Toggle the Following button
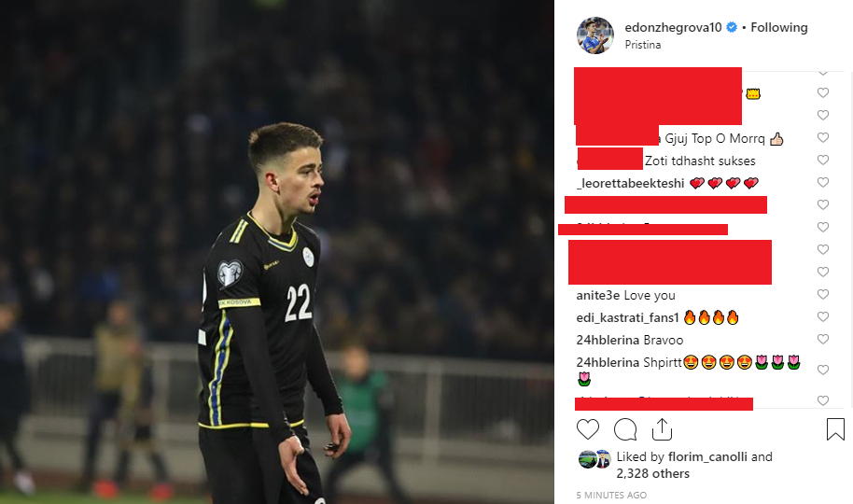The width and height of the screenshot is (853, 504). [x=779, y=27]
